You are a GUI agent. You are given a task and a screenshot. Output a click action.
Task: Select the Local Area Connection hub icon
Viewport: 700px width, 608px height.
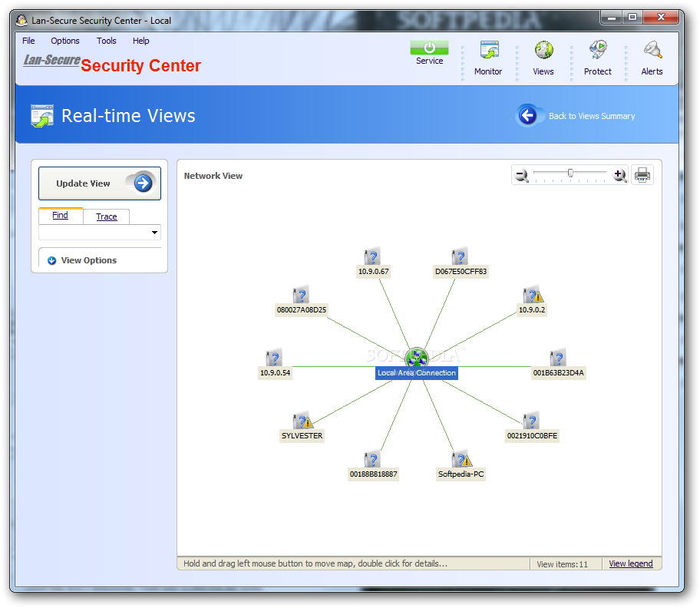[417, 358]
